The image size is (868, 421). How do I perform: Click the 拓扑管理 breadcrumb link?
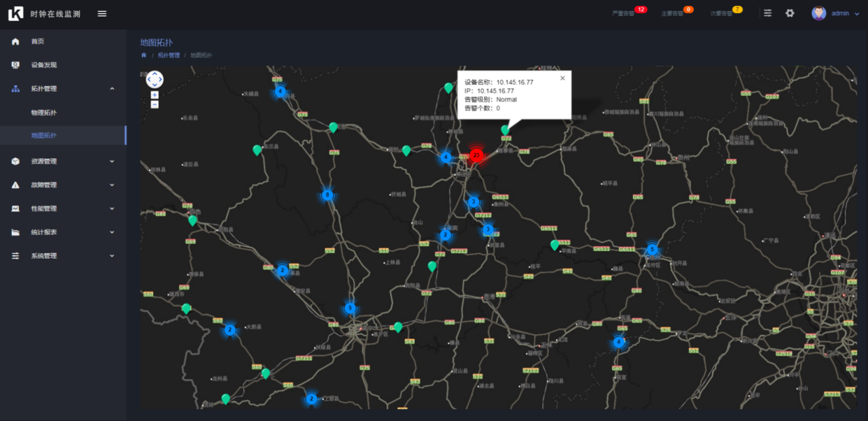pyautogui.click(x=169, y=55)
